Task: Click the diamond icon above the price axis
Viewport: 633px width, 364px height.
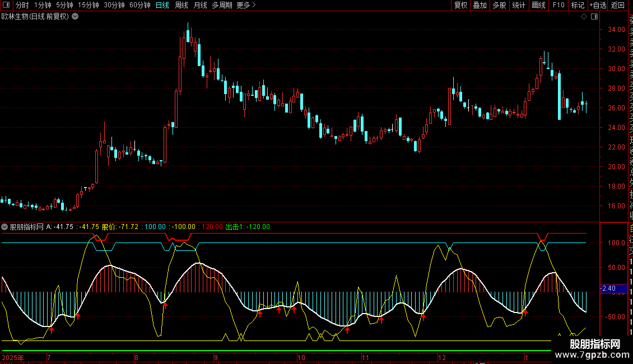Action: (584, 17)
